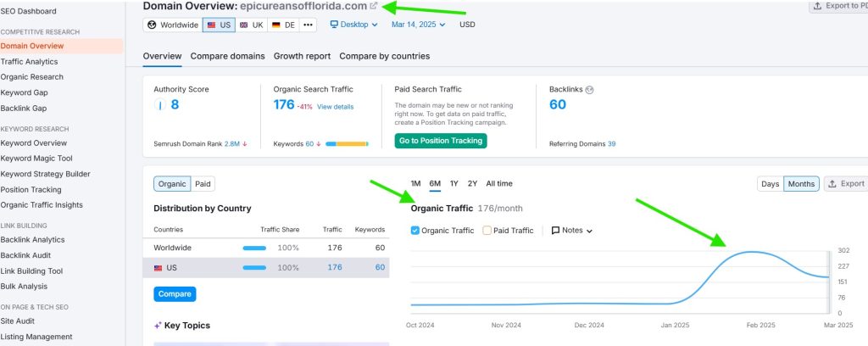Select the 1Y time range
Image resolution: width=868 pixels, height=346 pixels.
(455, 184)
